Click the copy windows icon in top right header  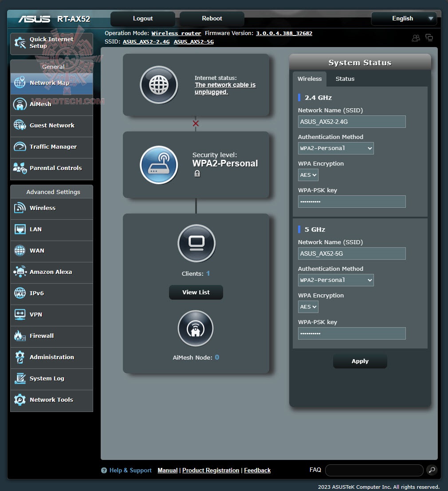[x=429, y=38]
